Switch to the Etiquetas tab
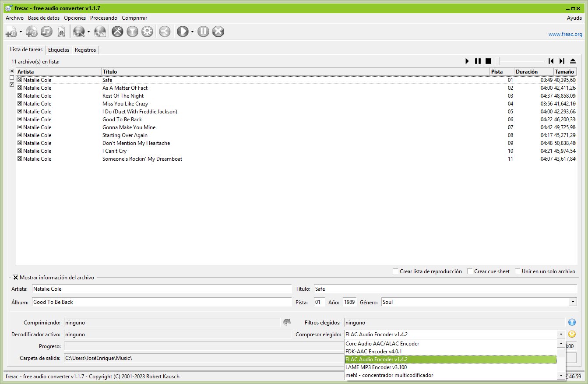The image size is (588, 384). [x=59, y=50]
